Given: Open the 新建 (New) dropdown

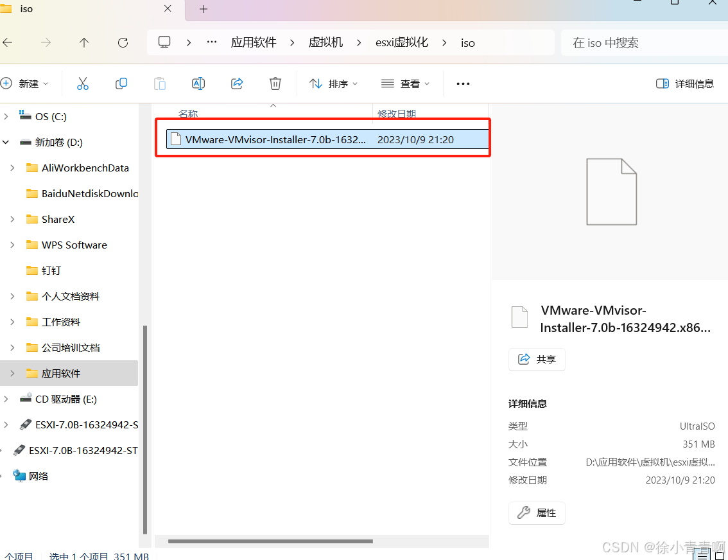Looking at the screenshot, I should (x=24, y=83).
